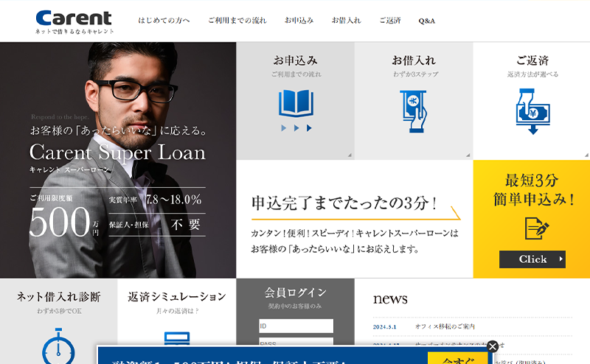Select お申込み in the top navigation
590x364 pixels.
click(x=299, y=21)
